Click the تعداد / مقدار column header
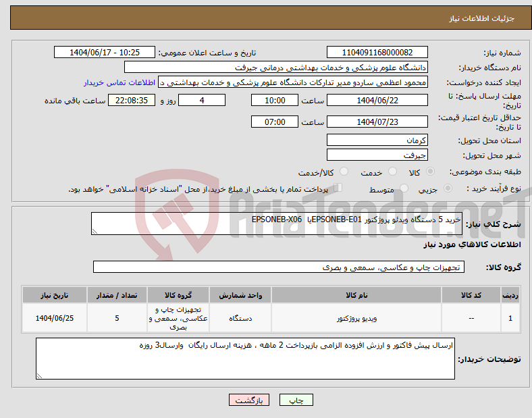Viewport: 532px width, 418px height. tap(117, 295)
